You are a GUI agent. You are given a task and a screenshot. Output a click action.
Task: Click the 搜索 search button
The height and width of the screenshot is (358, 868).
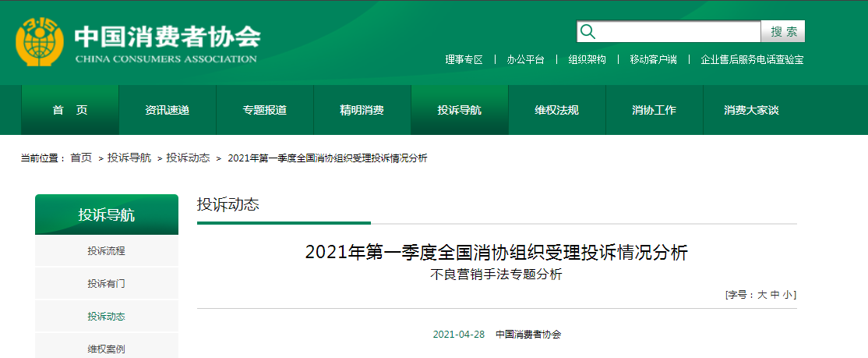[x=783, y=31]
